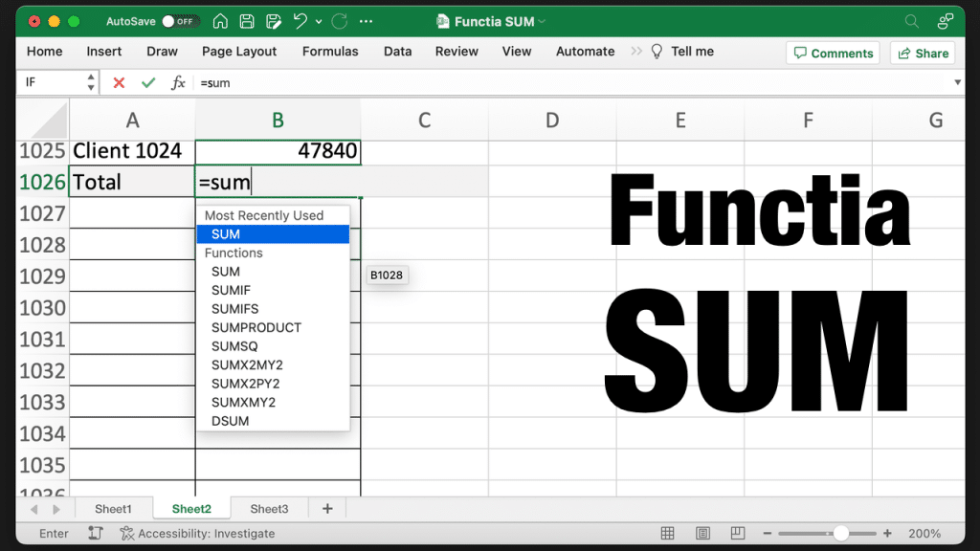Choose DSUM from function list

(273, 422)
